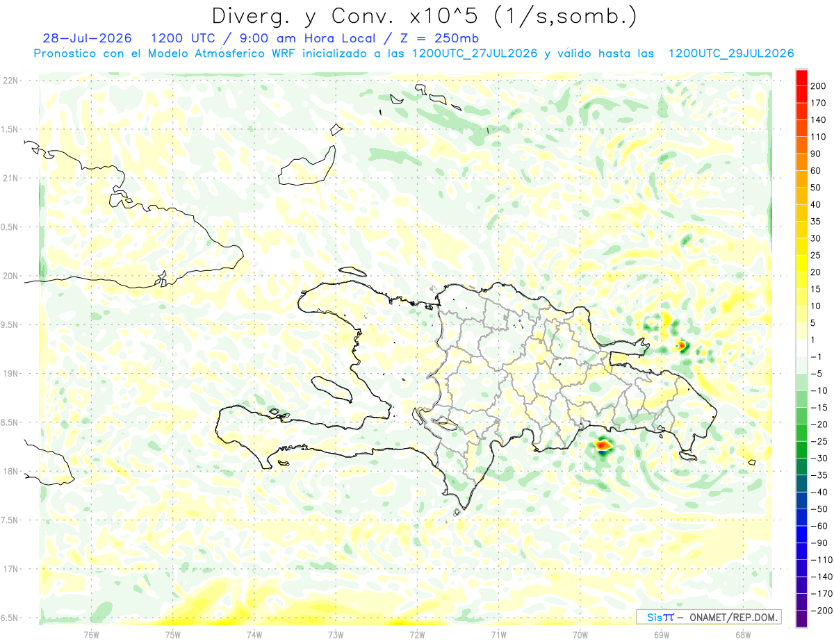
Task: Click initialization time "1200UTC_27JUL2026"
Action: tap(475, 53)
